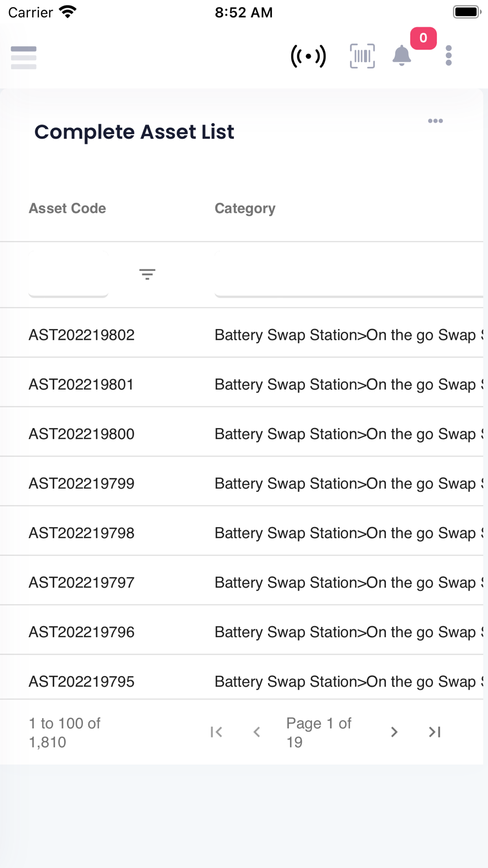Select asset row AST202219799
Viewport: 488px width, 868px height.
click(81, 483)
